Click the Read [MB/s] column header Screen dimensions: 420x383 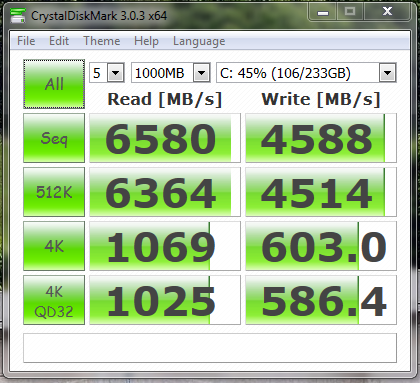coord(165,99)
